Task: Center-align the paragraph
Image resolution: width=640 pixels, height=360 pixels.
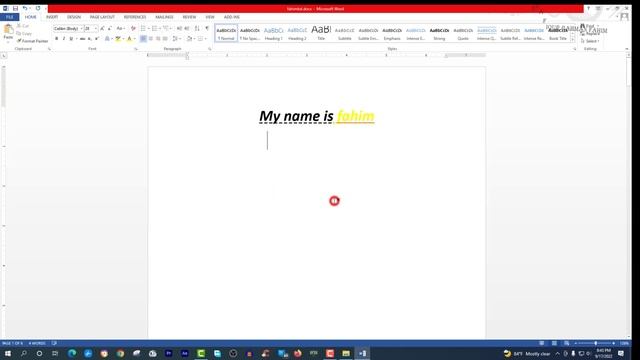Action: tap(151, 39)
